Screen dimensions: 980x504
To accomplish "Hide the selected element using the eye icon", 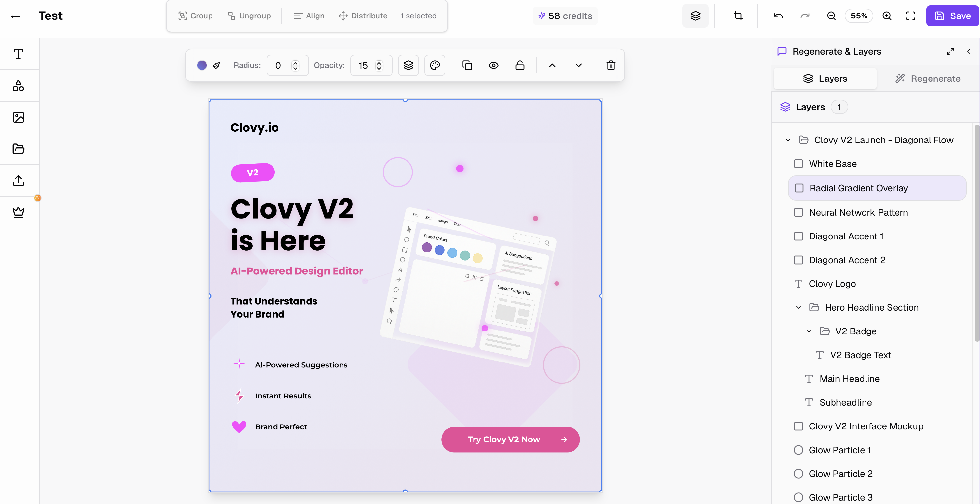I will (x=493, y=65).
